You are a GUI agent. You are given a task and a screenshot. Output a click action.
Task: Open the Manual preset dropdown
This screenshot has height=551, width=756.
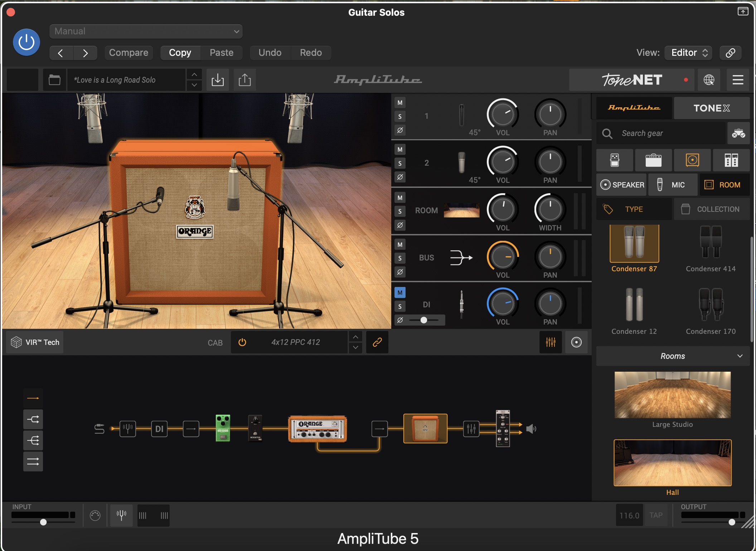click(146, 31)
